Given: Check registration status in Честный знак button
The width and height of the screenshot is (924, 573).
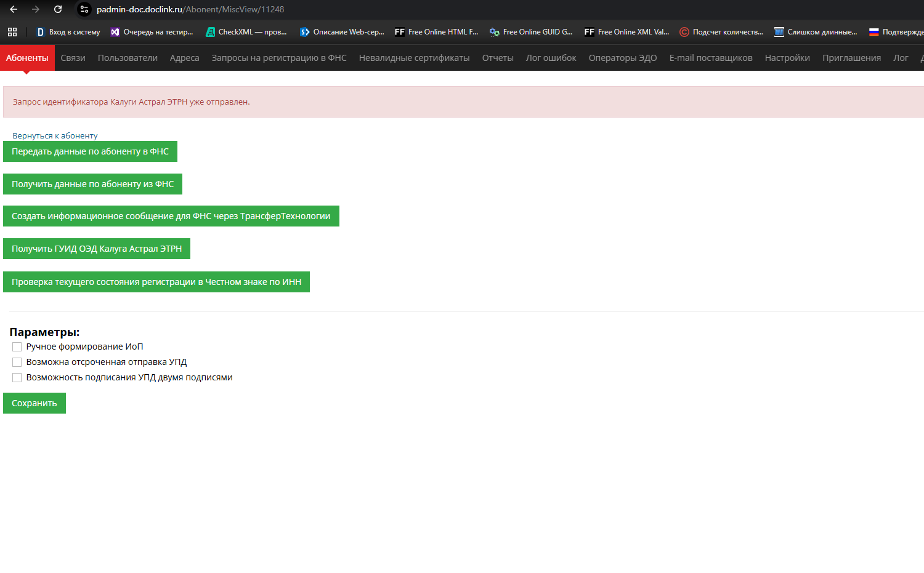Looking at the screenshot, I should tap(156, 282).
